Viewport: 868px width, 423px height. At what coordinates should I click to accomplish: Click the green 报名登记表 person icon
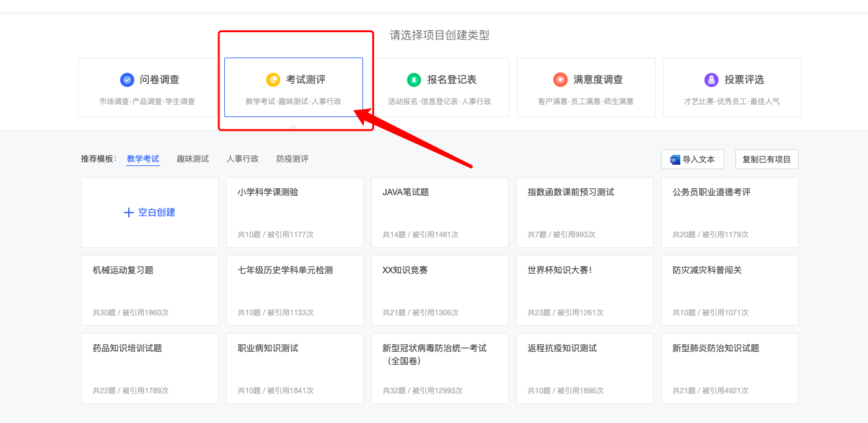click(x=414, y=80)
